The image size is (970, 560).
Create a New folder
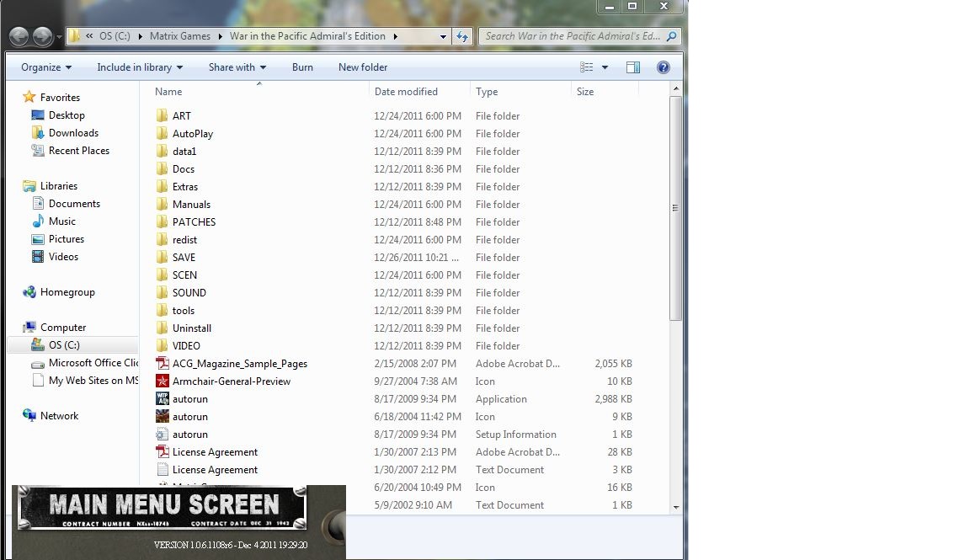363,67
